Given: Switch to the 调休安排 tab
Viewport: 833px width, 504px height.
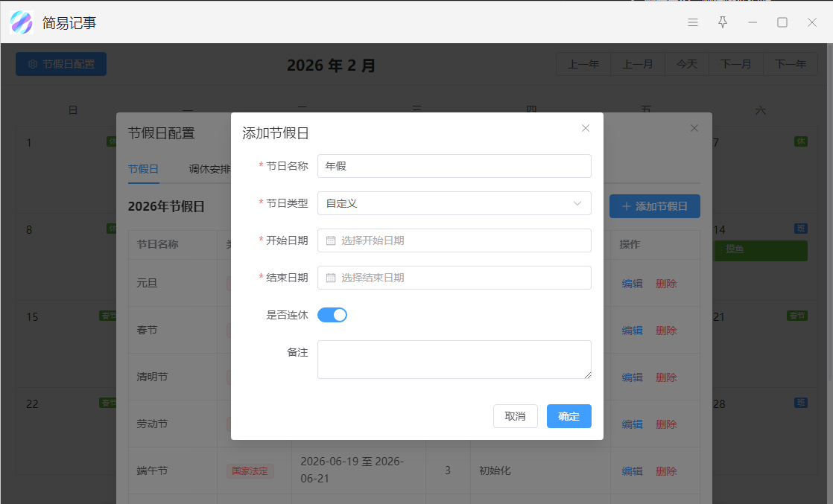Looking at the screenshot, I should coord(210,169).
